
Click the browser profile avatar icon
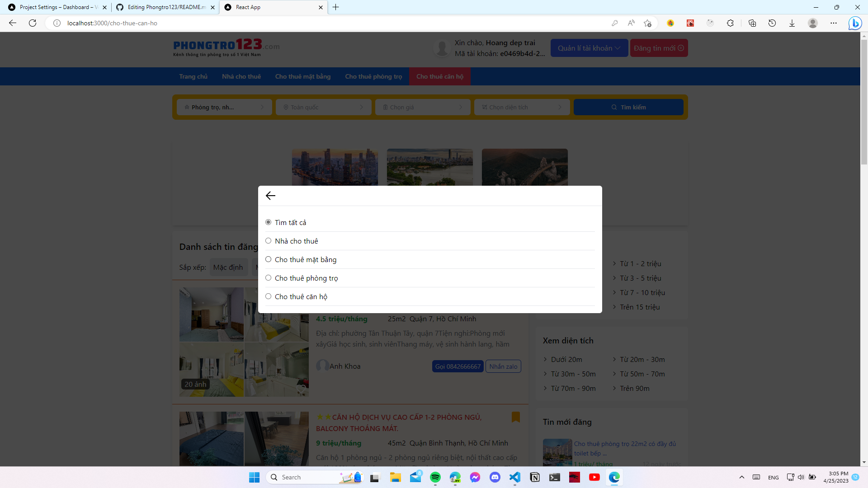(813, 23)
